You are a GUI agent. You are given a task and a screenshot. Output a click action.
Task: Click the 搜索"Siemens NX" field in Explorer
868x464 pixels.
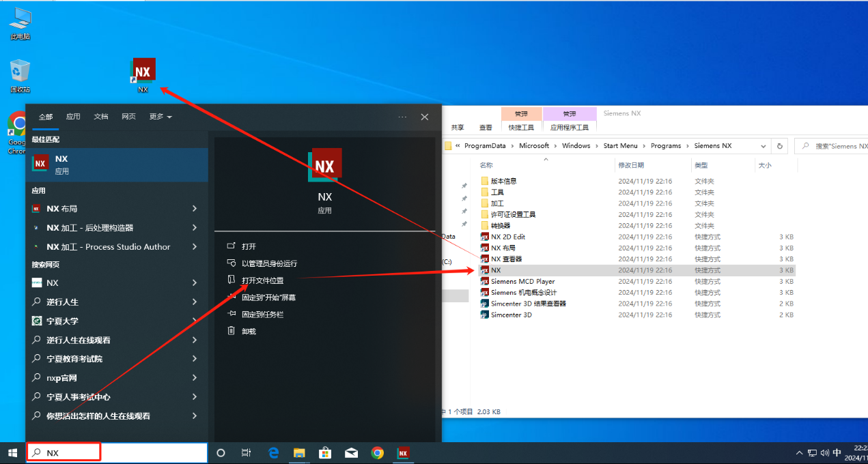831,145
